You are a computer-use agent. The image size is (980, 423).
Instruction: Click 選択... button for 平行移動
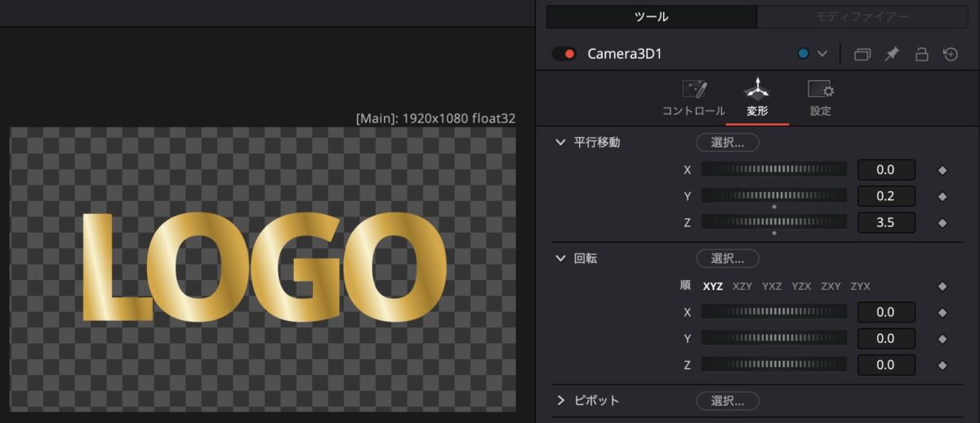click(728, 142)
